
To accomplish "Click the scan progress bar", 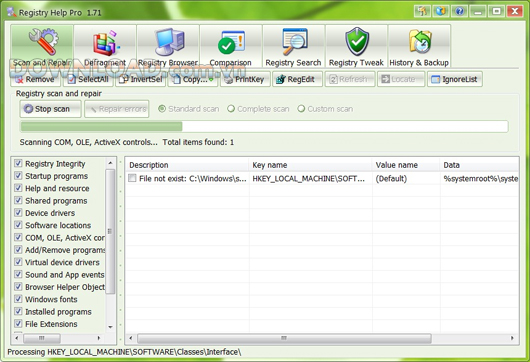I will click(264, 126).
